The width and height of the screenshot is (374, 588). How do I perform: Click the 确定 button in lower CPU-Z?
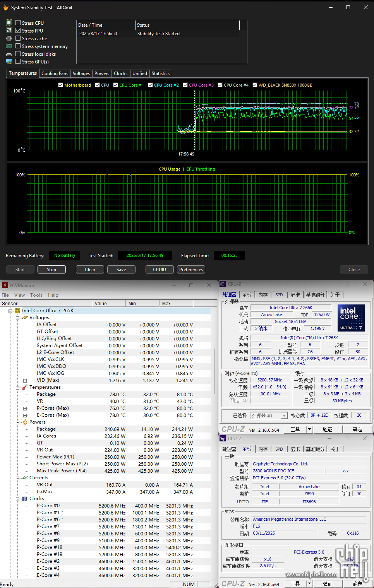coord(357,584)
